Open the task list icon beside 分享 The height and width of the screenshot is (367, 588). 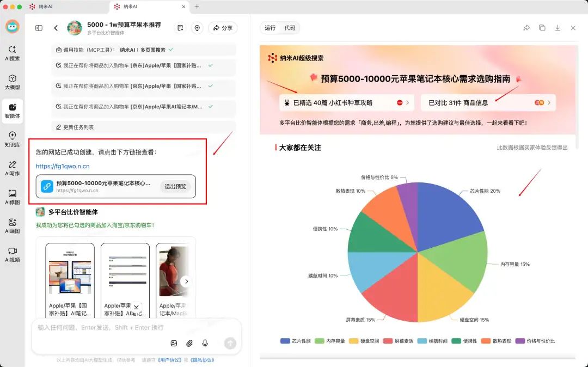180,28
